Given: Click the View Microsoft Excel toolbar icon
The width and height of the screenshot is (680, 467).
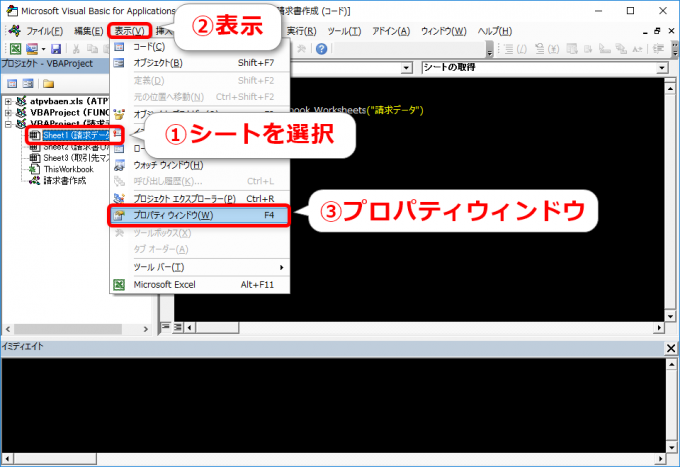Looking at the screenshot, I should click(x=15, y=49).
